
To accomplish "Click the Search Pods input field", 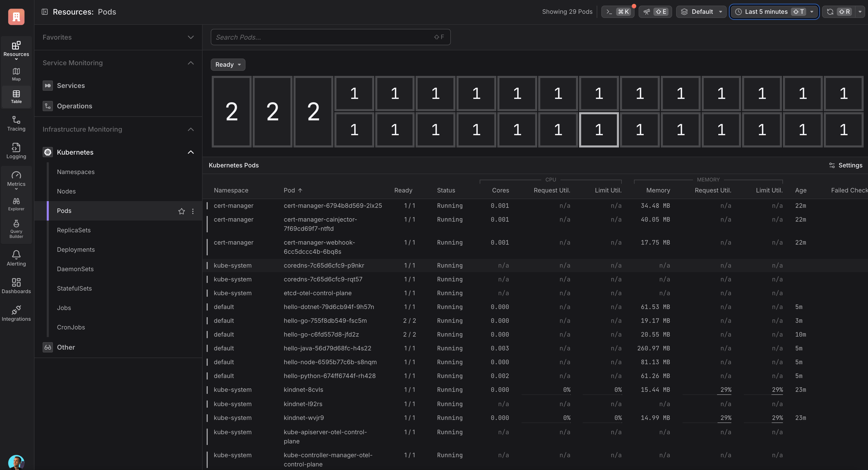I will (x=323, y=37).
